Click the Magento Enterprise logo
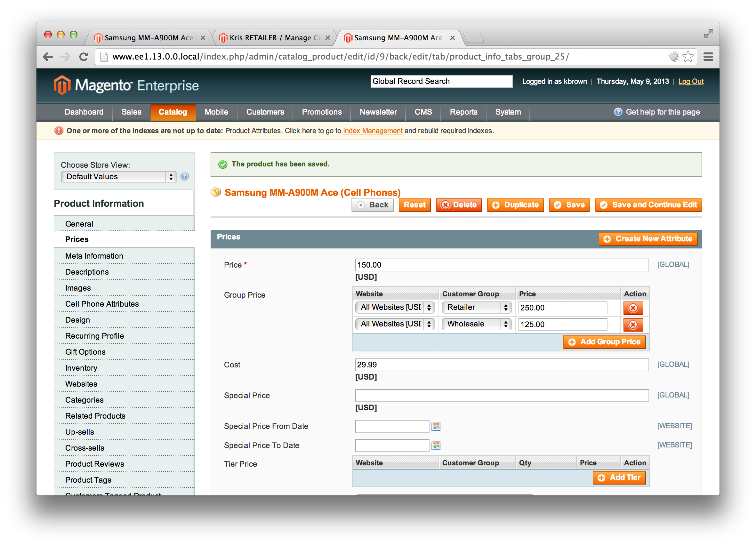The height and width of the screenshot is (546, 756). (x=126, y=85)
